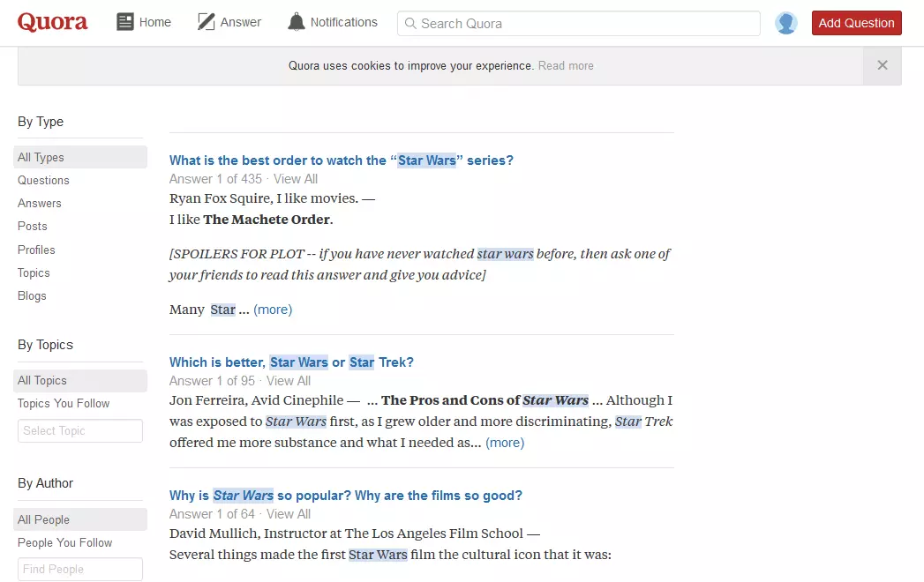
Task: Choose Topics You Follow filter
Action: click(x=64, y=404)
